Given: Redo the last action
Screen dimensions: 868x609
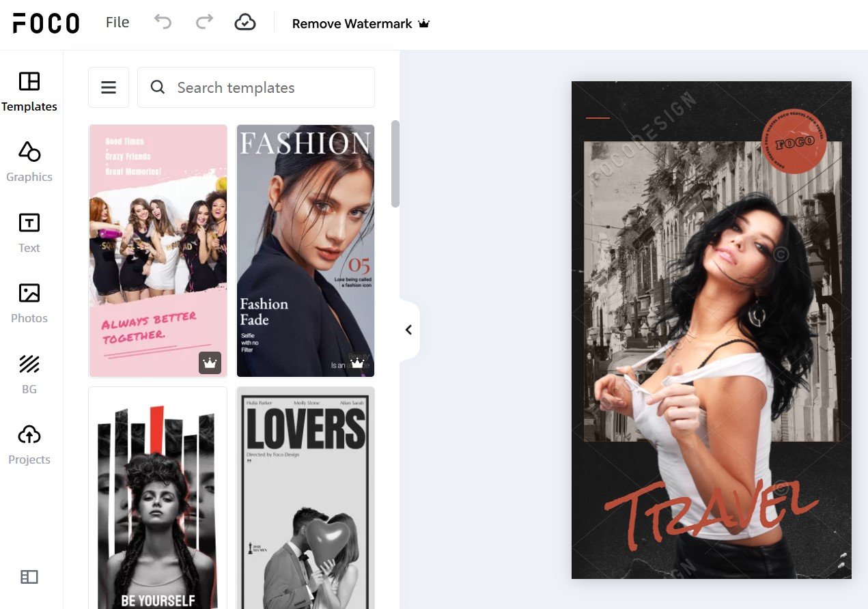Looking at the screenshot, I should click(x=204, y=23).
